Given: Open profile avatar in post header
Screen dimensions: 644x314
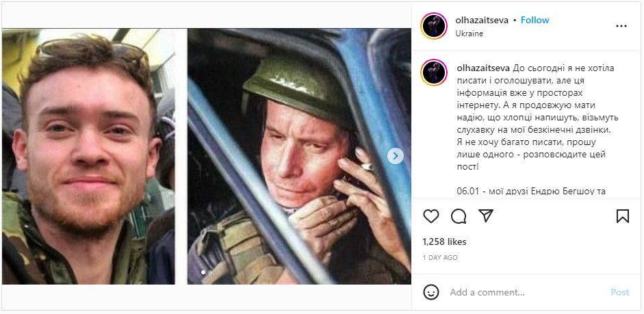Looking at the screenshot, I should click(x=434, y=26).
